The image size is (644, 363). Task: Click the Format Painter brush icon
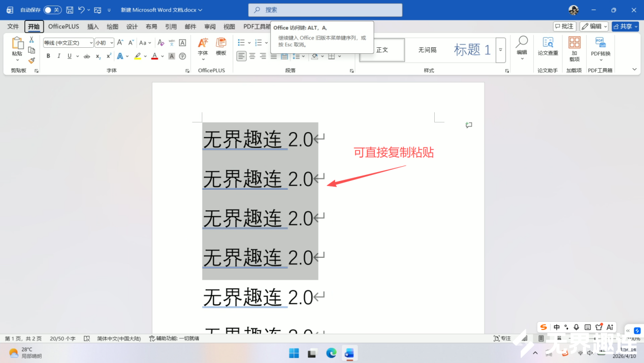[31, 60]
